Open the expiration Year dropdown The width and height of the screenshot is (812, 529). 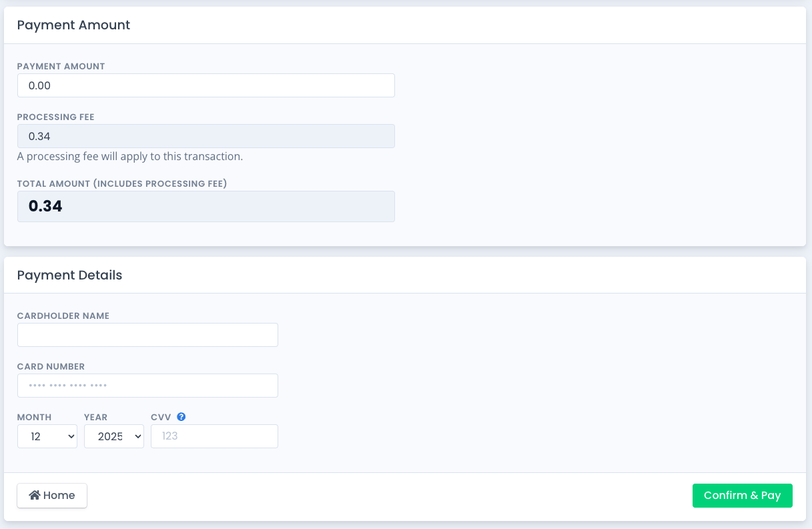pos(113,436)
